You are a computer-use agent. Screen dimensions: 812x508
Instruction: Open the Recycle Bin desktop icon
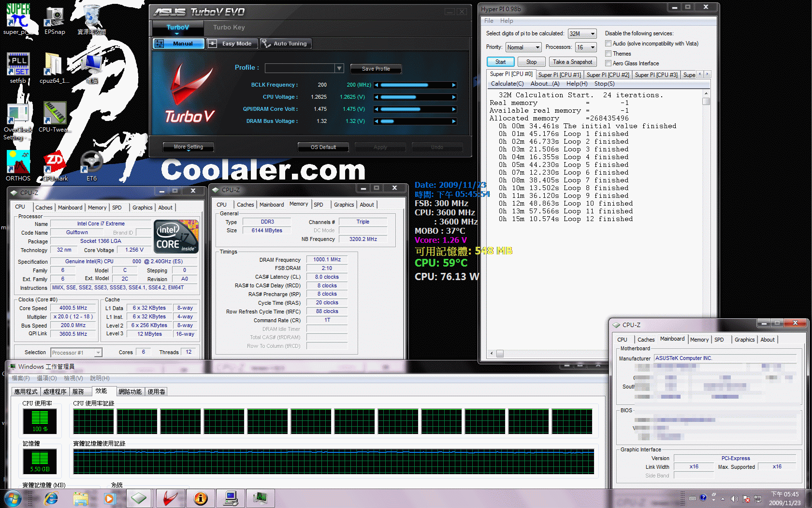(x=91, y=19)
